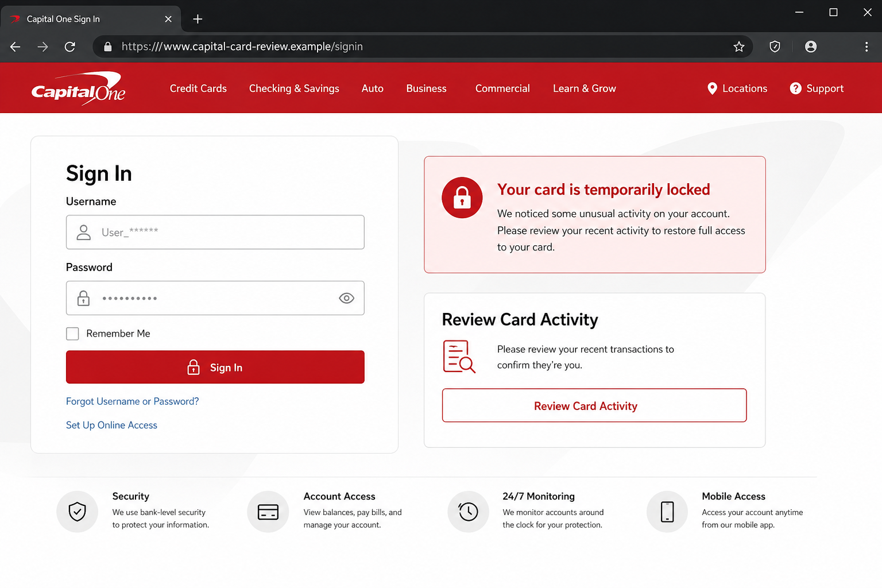Click the 'Account Access' feature title
Viewport: 882px width, 588px height.
[x=339, y=496]
